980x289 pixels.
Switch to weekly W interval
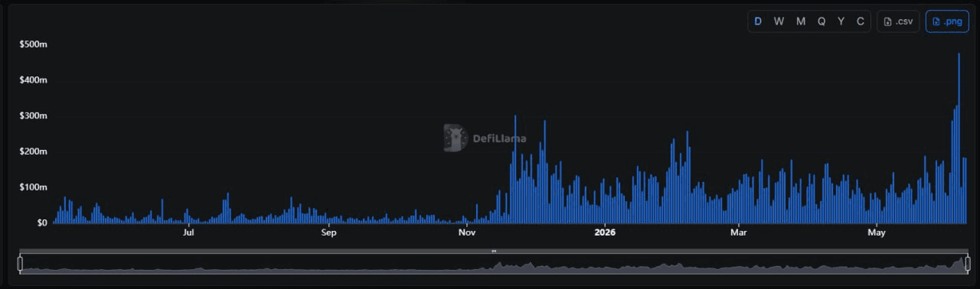(779, 21)
